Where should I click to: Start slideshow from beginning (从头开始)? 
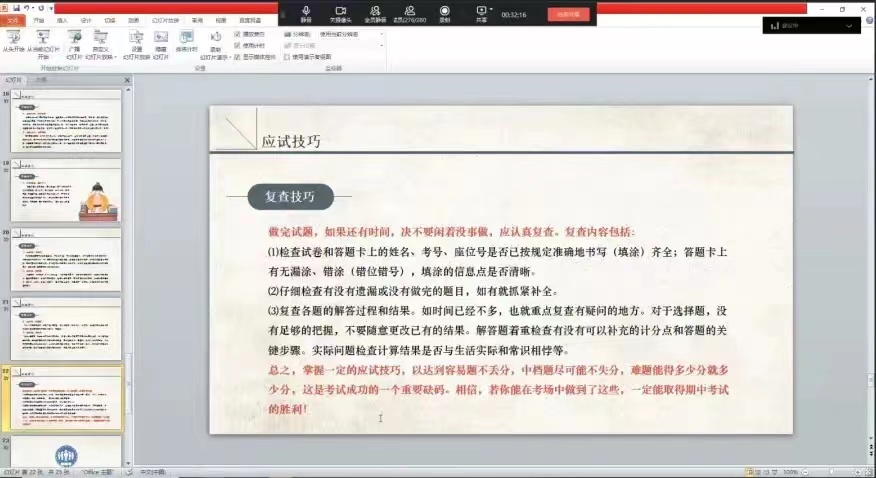point(14,38)
